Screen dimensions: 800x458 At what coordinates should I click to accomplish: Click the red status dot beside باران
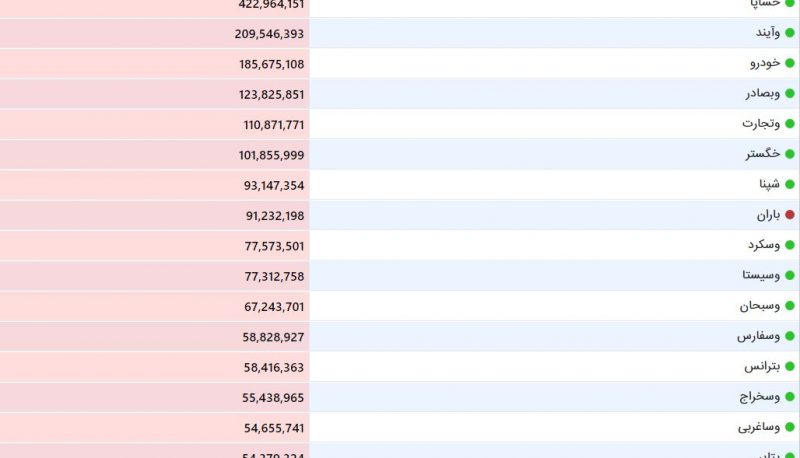tap(790, 215)
